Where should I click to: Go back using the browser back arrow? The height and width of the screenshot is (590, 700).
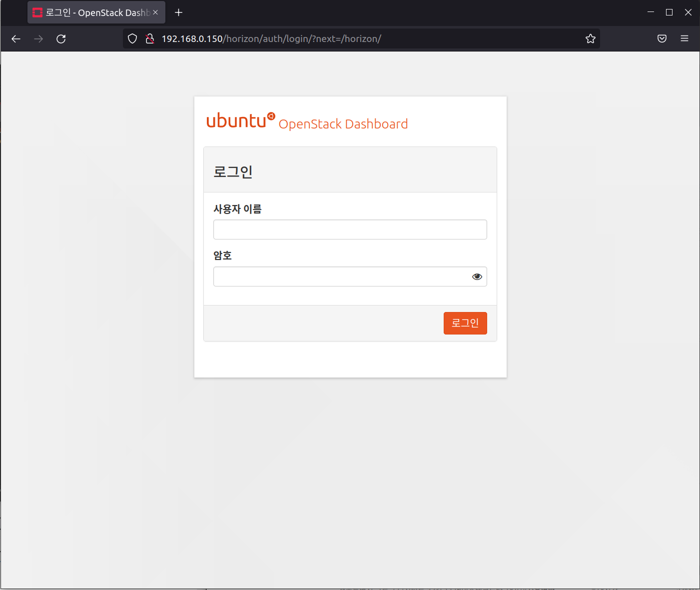pyautogui.click(x=16, y=39)
